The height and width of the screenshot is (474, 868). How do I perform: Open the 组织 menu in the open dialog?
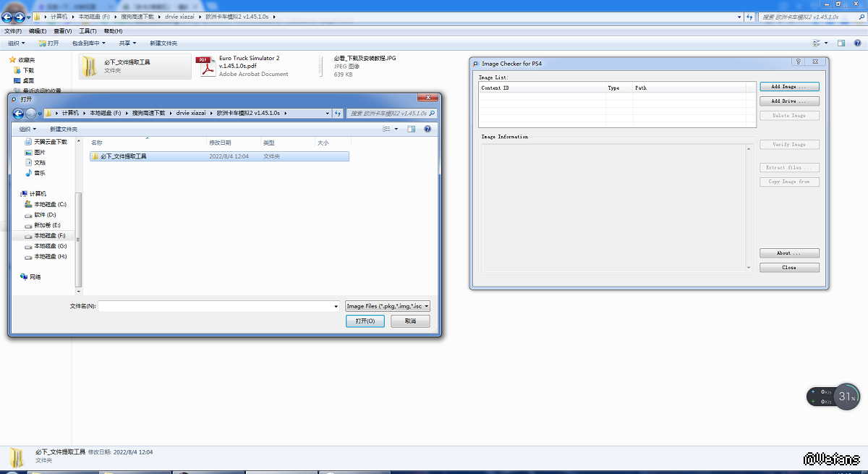(x=27, y=129)
